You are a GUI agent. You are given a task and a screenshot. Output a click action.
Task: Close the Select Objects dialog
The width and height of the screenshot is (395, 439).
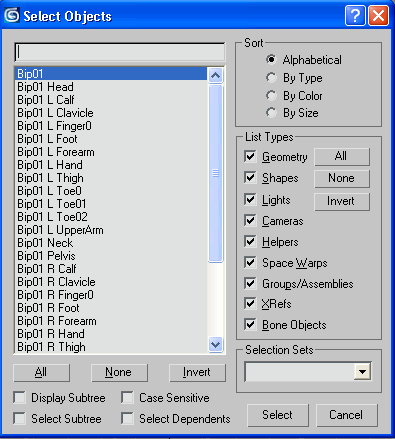(378, 15)
